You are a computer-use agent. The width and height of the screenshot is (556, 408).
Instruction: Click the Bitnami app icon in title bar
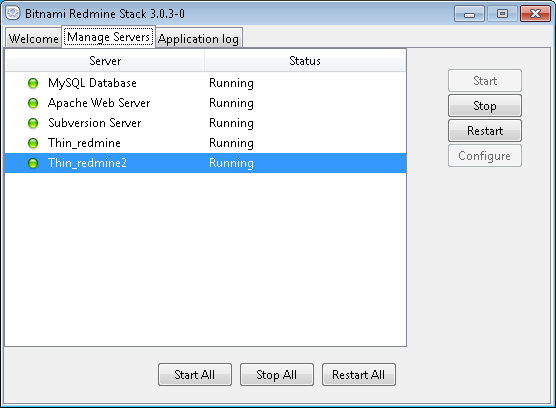pyautogui.click(x=13, y=13)
